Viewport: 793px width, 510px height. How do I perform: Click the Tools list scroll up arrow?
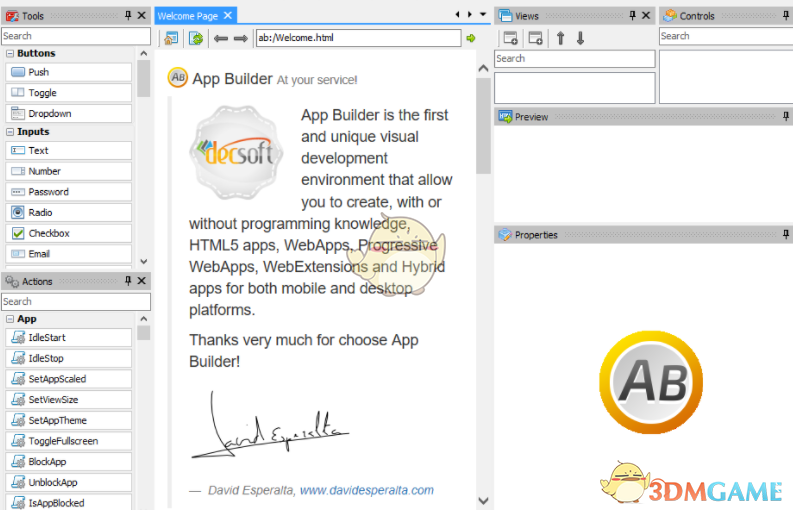pyautogui.click(x=144, y=54)
